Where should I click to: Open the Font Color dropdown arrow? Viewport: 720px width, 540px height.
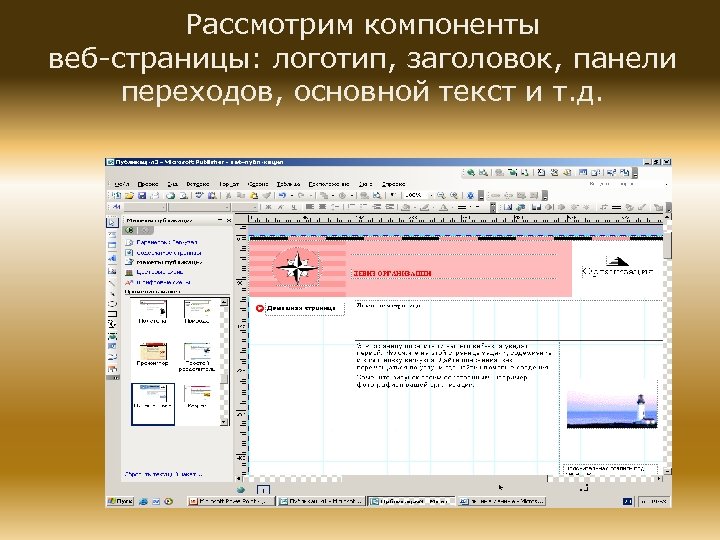tap(452, 208)
